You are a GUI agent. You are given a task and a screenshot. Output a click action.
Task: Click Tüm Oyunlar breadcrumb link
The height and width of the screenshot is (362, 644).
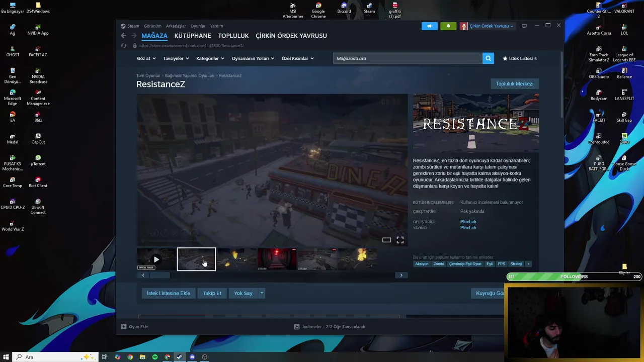[x=148, y=75]
